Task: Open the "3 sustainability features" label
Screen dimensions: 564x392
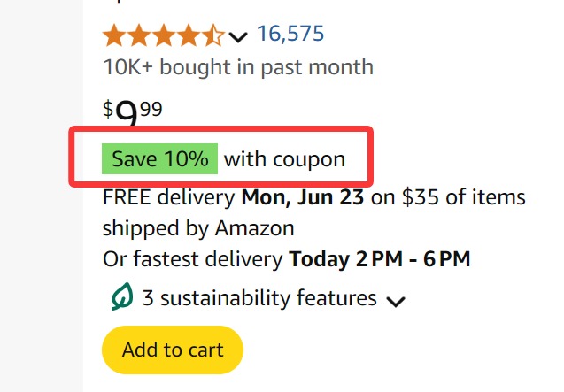Action: 259,298
